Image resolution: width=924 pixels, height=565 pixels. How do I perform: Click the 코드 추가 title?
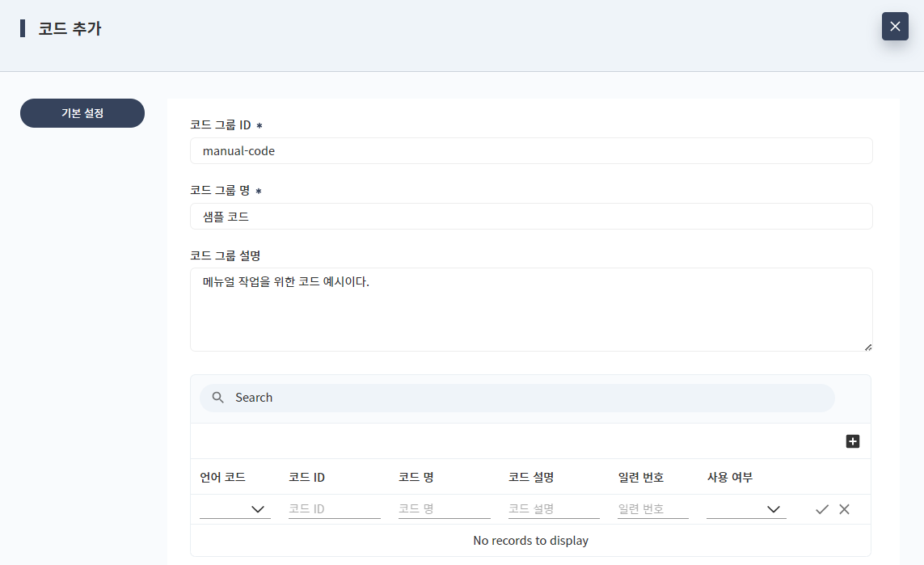pos(70,28)
